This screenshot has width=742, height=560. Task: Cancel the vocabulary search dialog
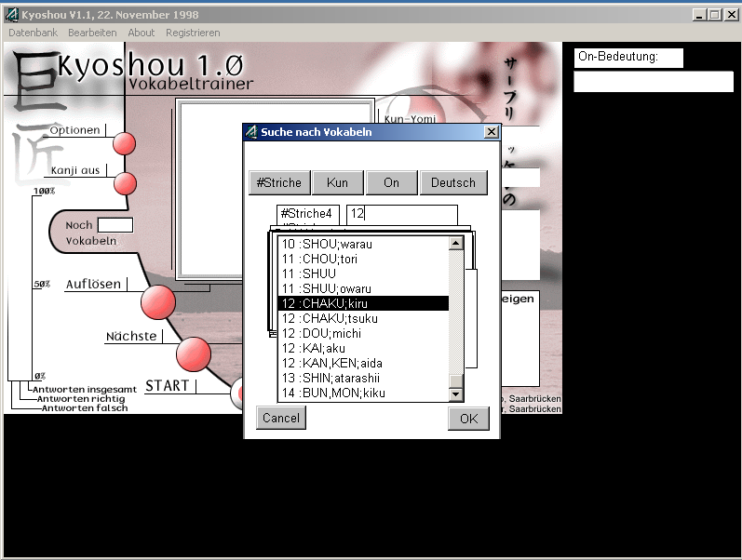(x=281, y=418)
